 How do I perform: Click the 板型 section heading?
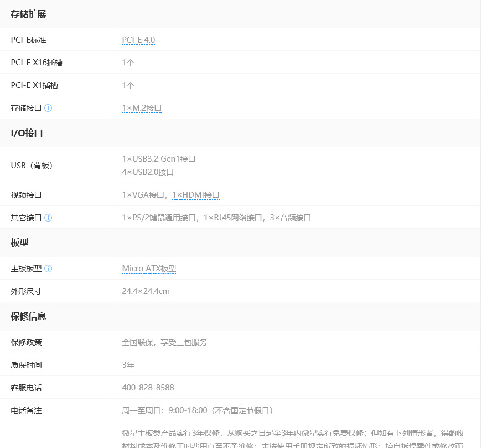(x=19, y=243)
